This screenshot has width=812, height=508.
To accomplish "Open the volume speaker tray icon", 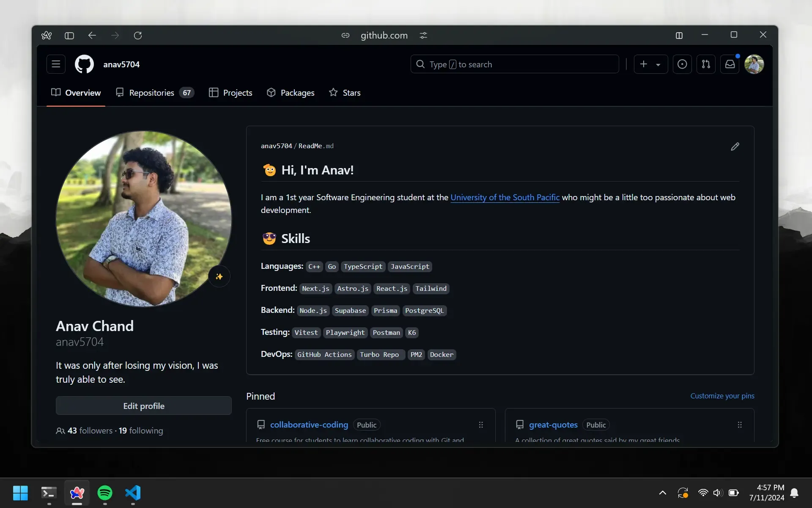I will tap(718, 493).
